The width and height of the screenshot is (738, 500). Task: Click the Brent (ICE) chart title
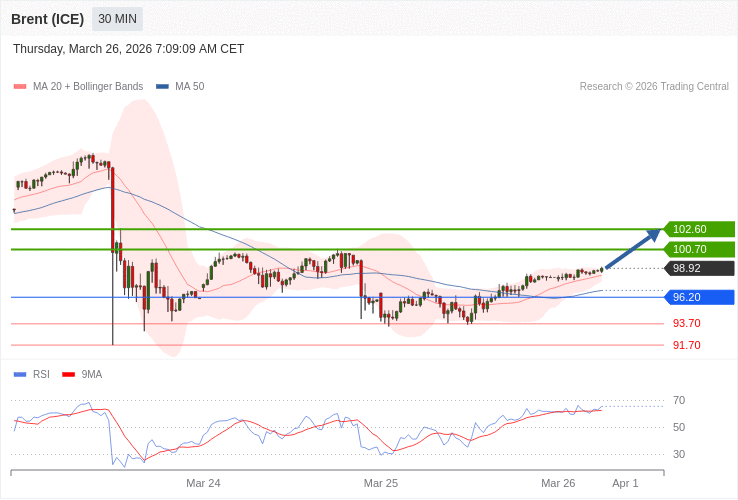click(x=47, y=19)
